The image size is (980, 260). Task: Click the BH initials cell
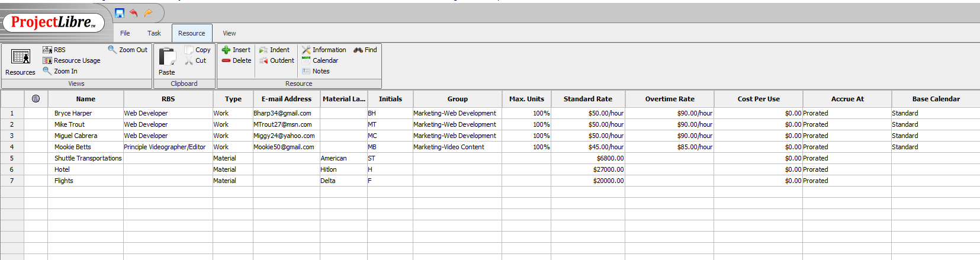click(390, 113)
